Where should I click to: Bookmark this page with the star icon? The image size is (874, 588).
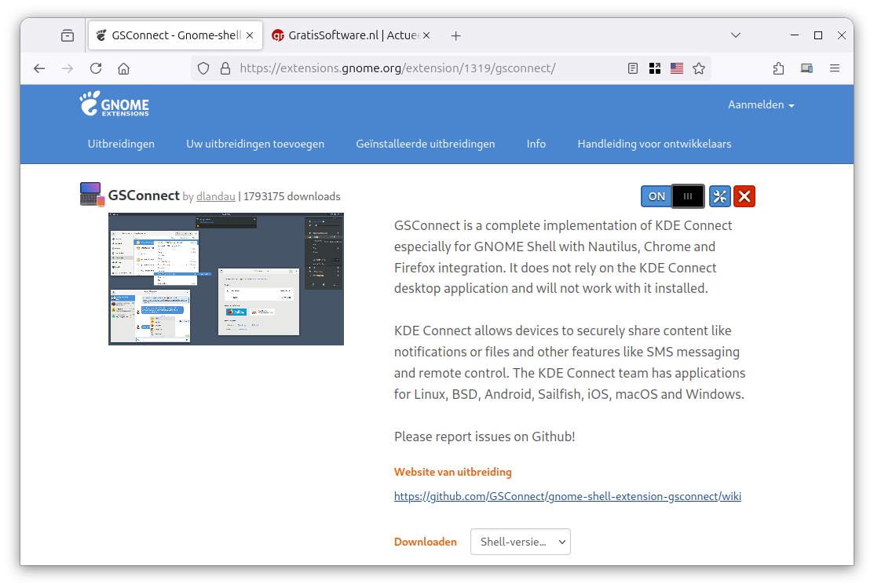click(x=699, y=68)
